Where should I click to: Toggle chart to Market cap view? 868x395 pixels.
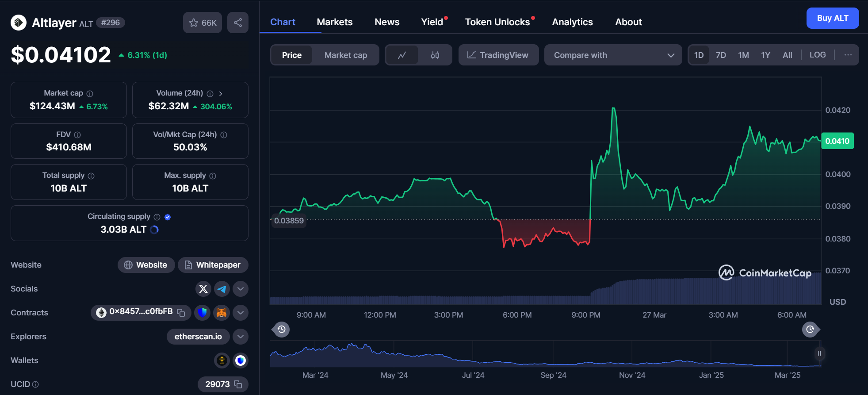tap(345, 55)
